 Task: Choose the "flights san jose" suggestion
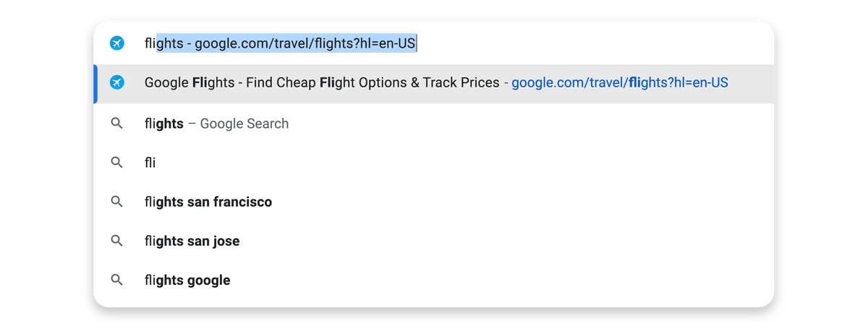click(x=434, y=241)
